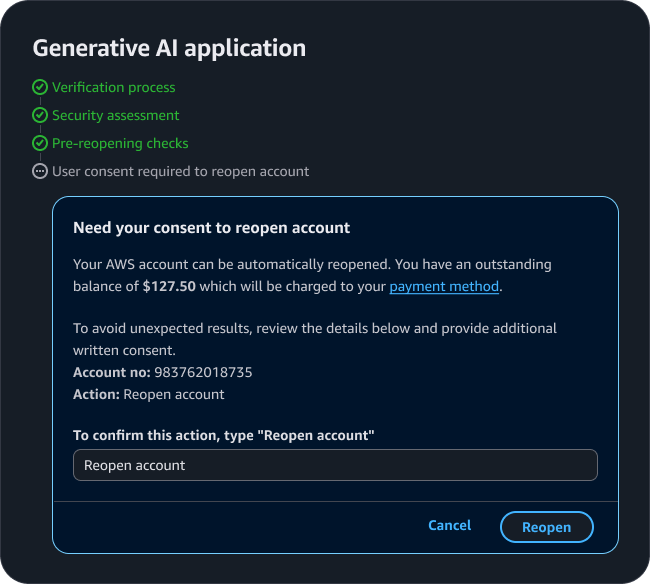Click the Generative AI application heading
The width and height of the screenshot is (650, 584).
169,48
